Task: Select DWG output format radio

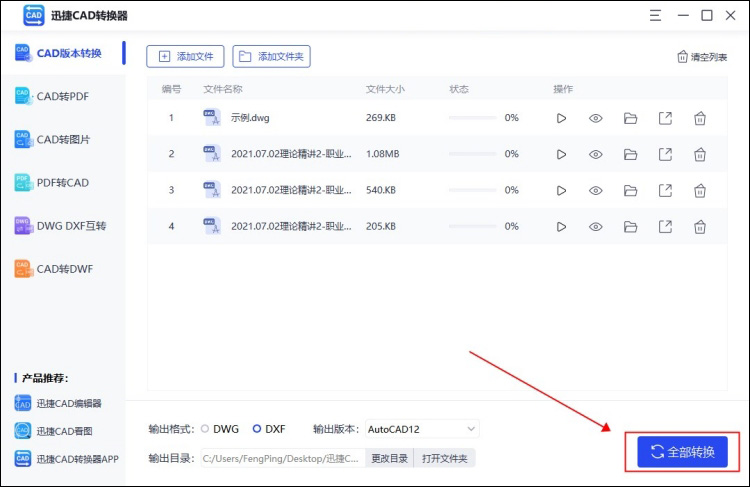Action: (205, 429)
